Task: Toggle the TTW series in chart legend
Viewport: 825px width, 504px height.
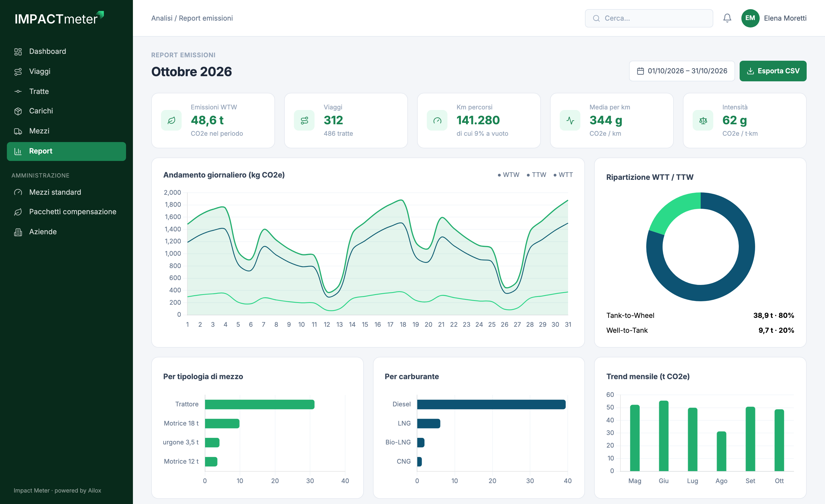Action: click(536, 175)
